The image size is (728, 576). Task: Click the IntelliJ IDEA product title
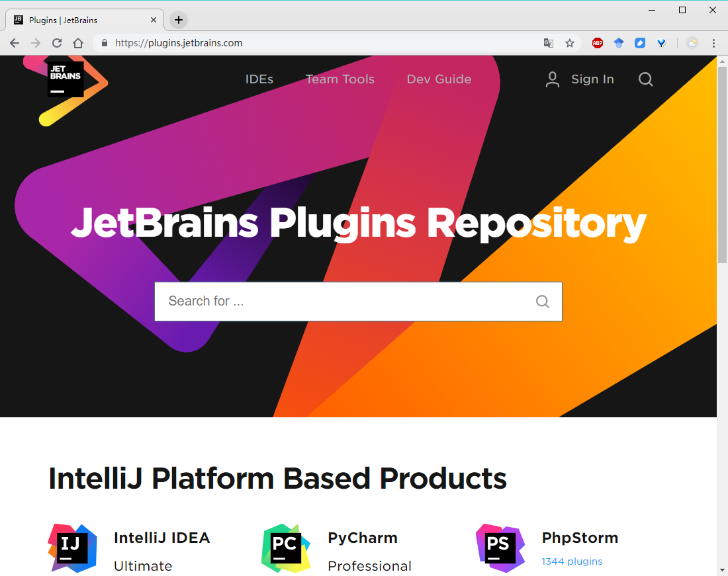click(162, 538)
